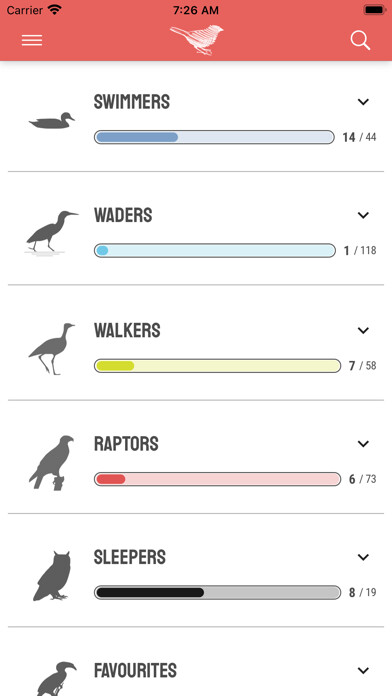Select the duck Swimmers icon
This screenshot has height=696, width=392.
(x=52, y=121)
